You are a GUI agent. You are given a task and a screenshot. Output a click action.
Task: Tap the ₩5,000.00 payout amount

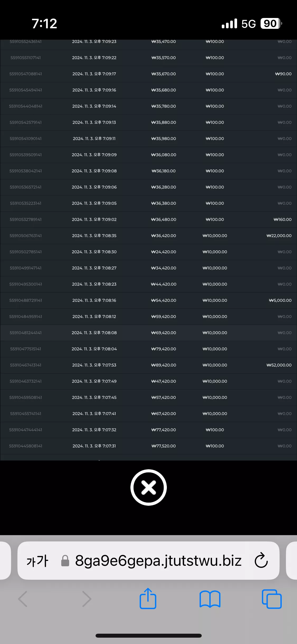280,300
